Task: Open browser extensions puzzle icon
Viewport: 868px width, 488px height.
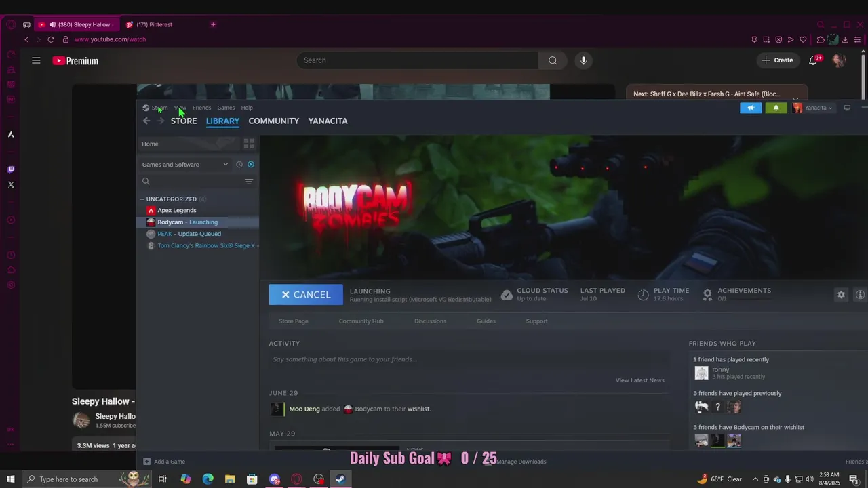Action: pos(821,39)
